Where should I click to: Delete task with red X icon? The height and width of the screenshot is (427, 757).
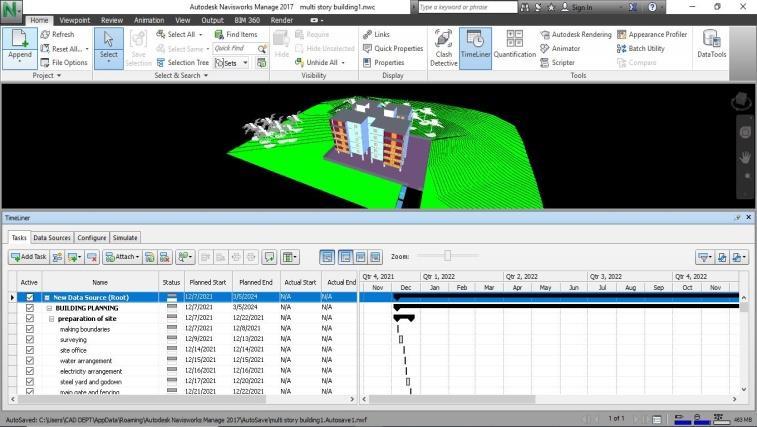click(x=92, y=257)
